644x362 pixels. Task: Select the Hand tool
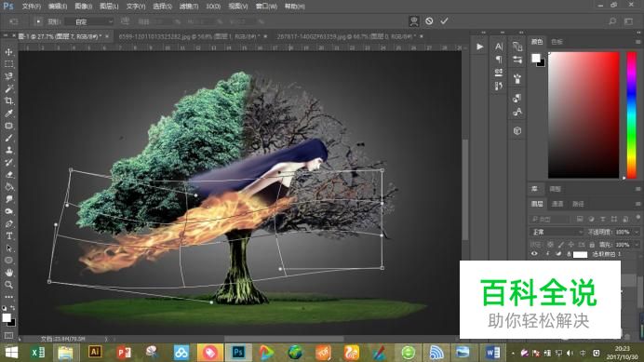[8, 273]
